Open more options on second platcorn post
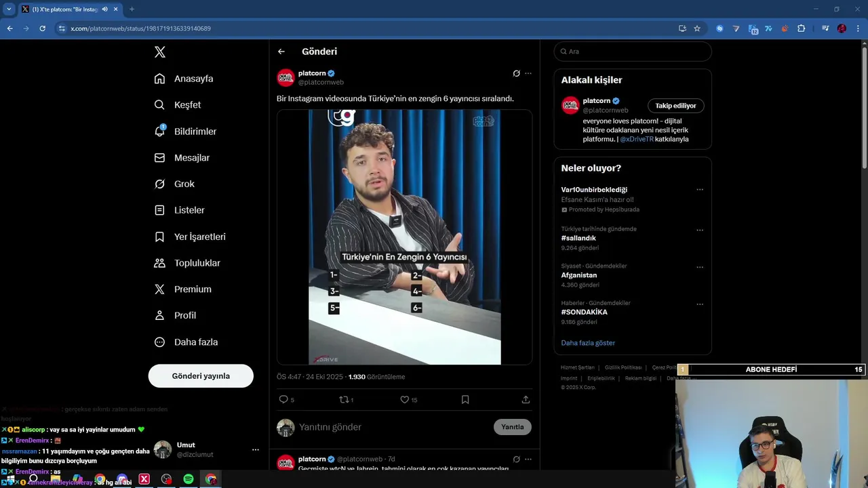 [x=528, y=459]
